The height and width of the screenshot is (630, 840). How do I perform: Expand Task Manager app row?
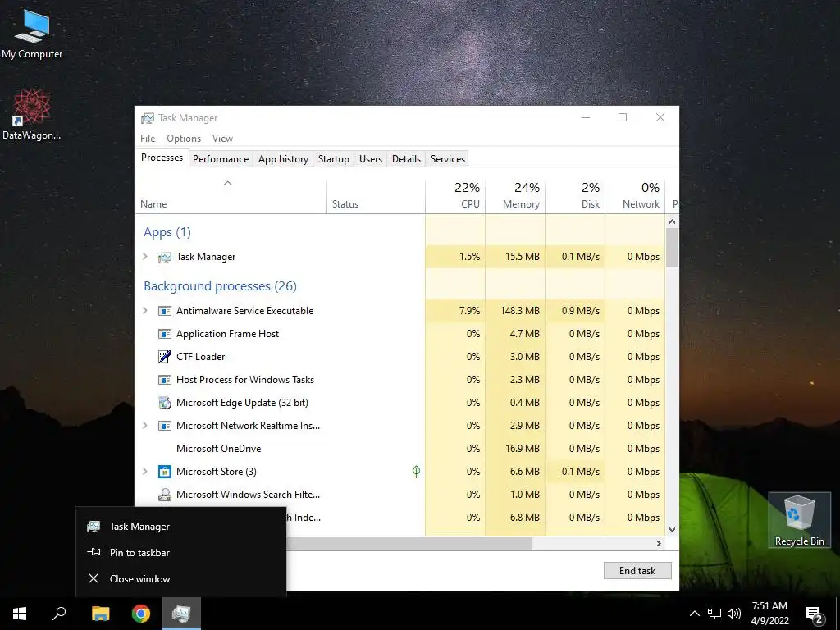[144, 257]
